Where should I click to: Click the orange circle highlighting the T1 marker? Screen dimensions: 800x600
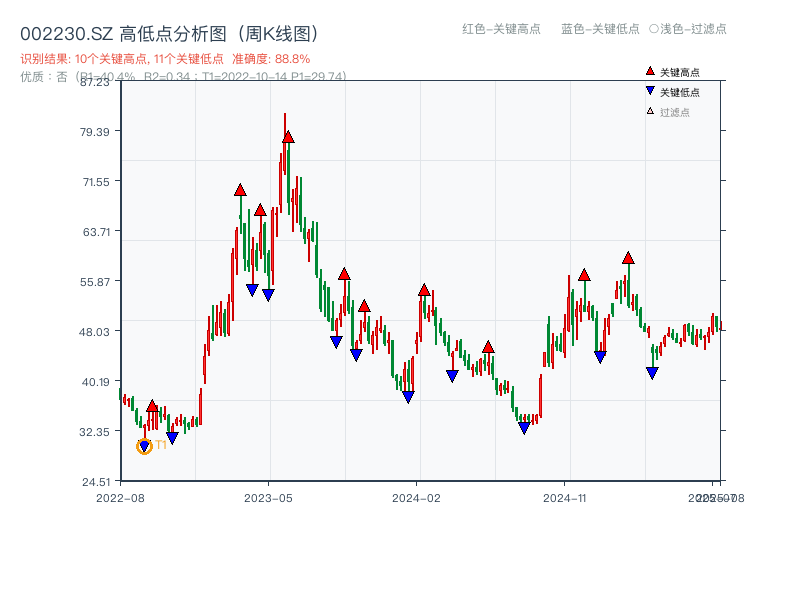142,446
